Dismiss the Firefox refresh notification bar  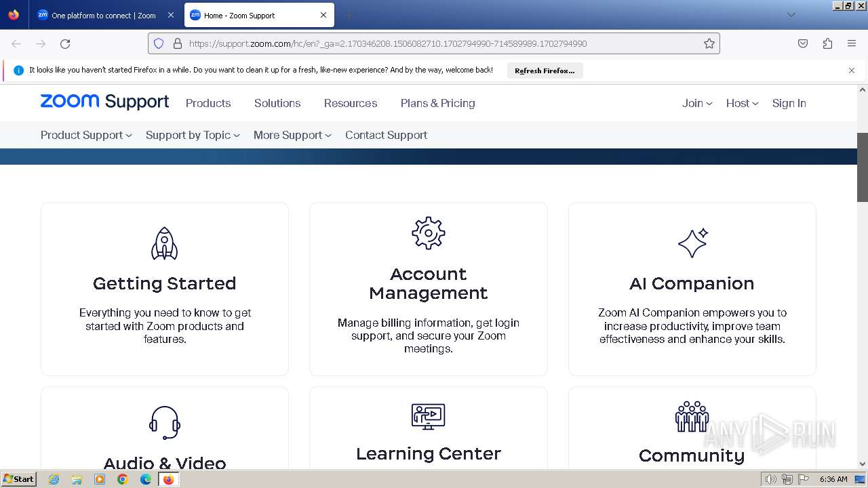(852, 70)
